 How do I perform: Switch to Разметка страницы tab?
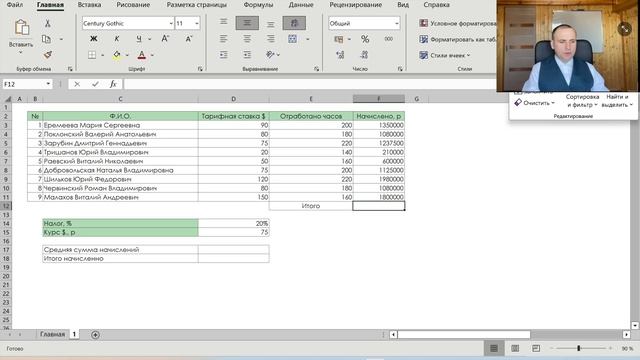point(196,5)
